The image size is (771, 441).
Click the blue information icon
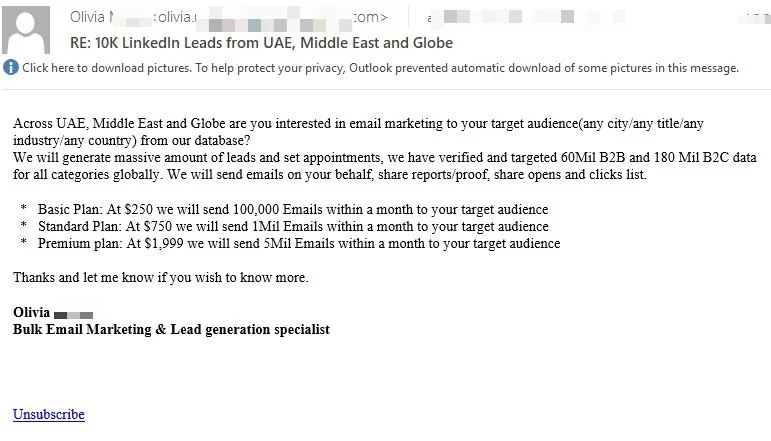(10, 67)
